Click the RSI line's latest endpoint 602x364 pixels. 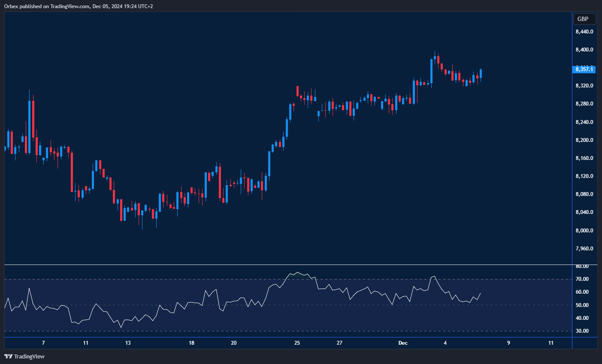[481, 293]
